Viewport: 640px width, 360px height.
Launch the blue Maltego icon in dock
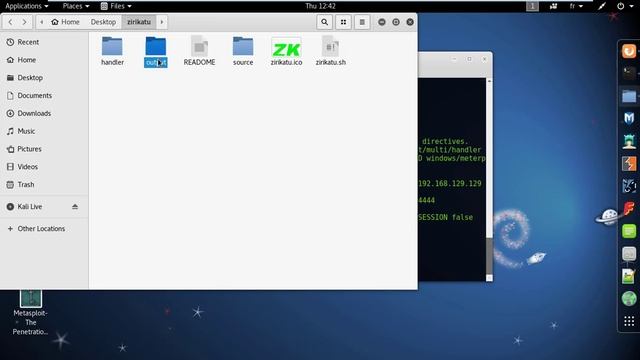629,186
